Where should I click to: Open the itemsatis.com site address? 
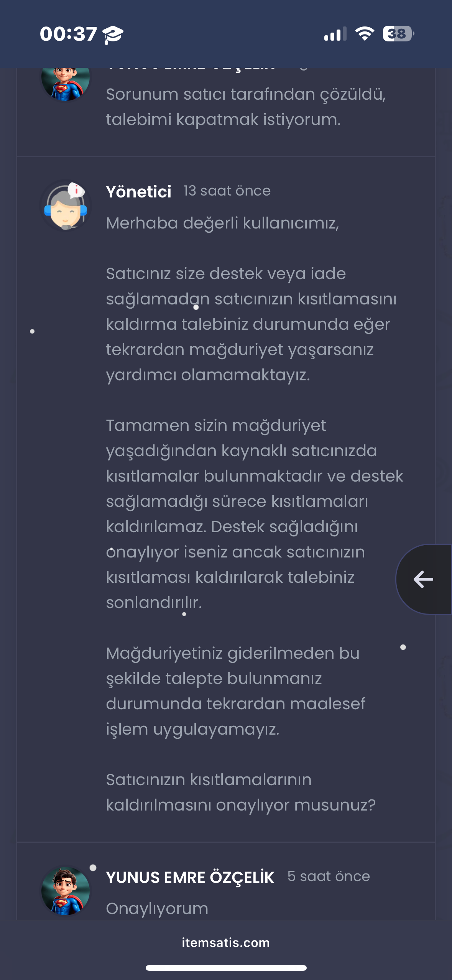(226, 942)
